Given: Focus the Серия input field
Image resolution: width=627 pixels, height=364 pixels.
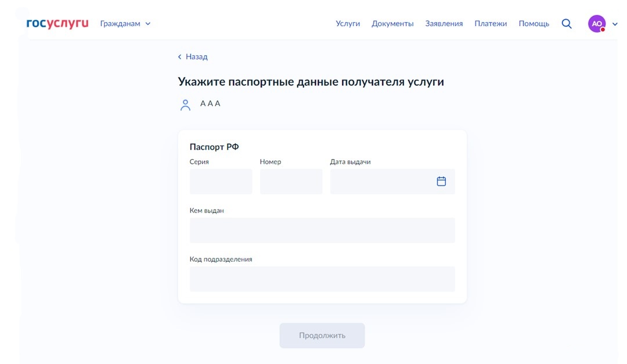Looking at the screenshot, I should (221, 182).
